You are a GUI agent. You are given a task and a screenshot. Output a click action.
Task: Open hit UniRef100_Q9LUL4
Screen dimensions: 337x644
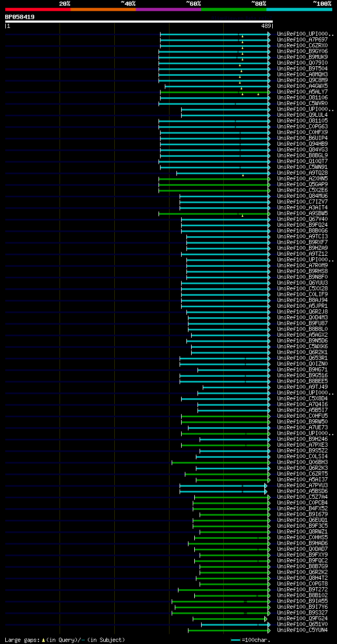(x=302, y=115)
